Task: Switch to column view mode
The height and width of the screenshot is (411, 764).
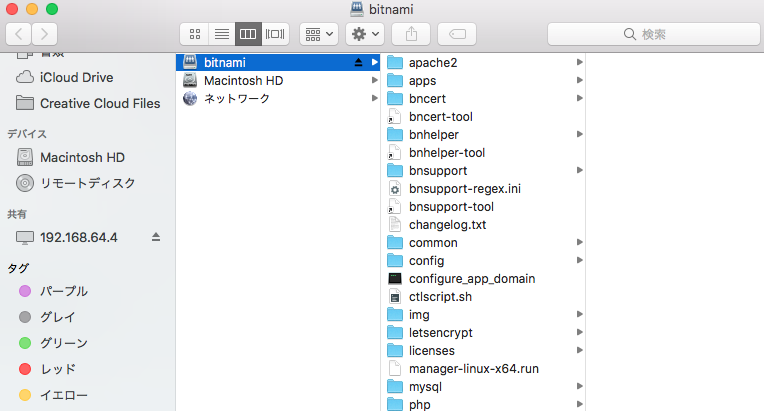Action: (248, 34)
